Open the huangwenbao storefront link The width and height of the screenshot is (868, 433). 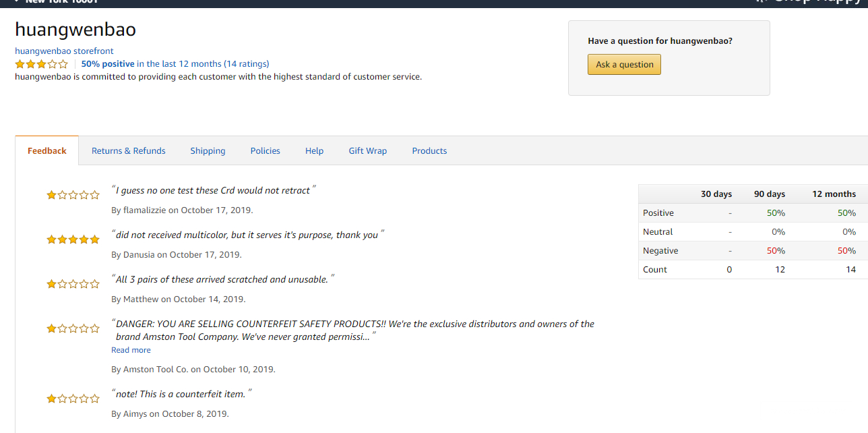(64, 51)
